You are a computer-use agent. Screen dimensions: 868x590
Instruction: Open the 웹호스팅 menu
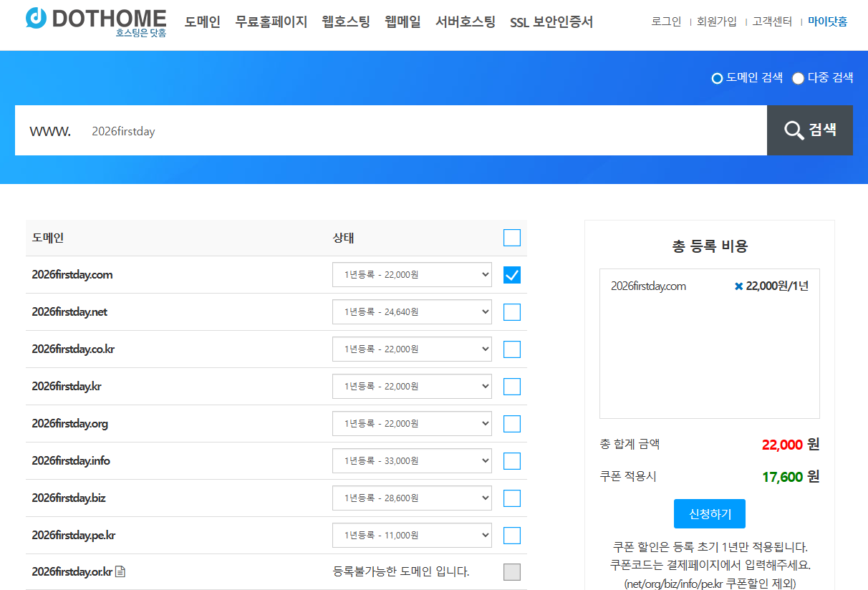[345, 21]
